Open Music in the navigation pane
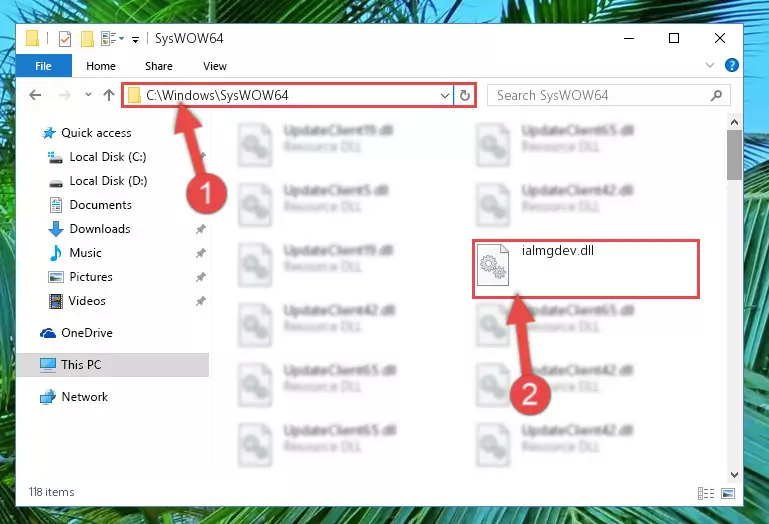The image size is (769, 524). (85, 253)
